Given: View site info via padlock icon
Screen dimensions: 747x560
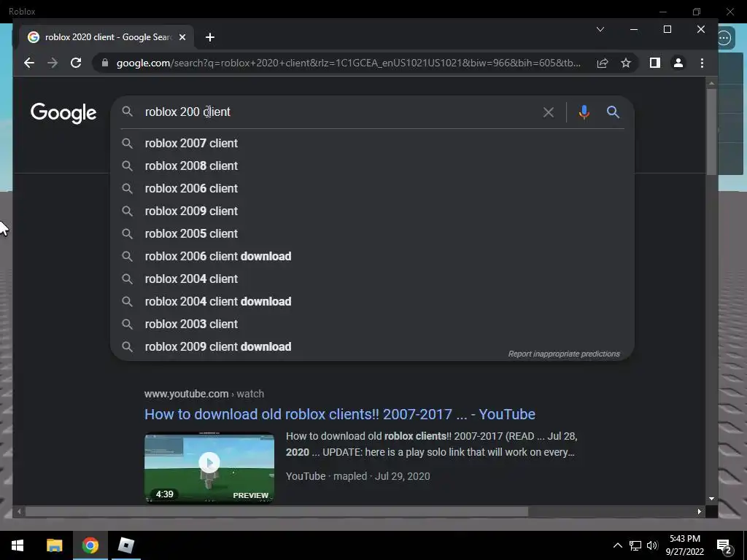Looking at the screenshot, I should pos(105,63).
